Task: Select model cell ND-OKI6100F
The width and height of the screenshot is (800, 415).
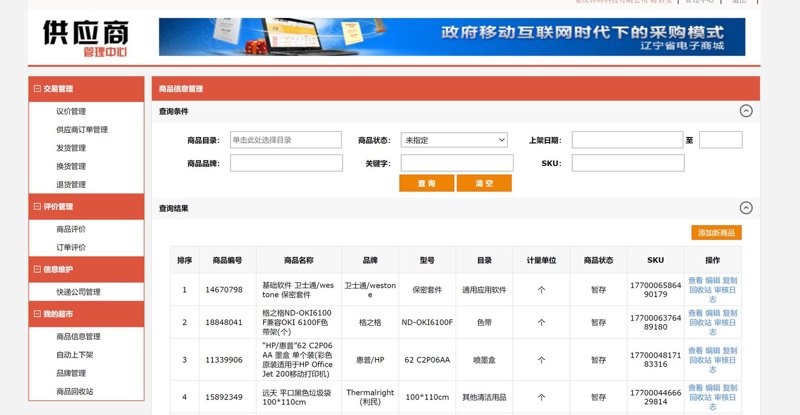Action: coord(427,323)
